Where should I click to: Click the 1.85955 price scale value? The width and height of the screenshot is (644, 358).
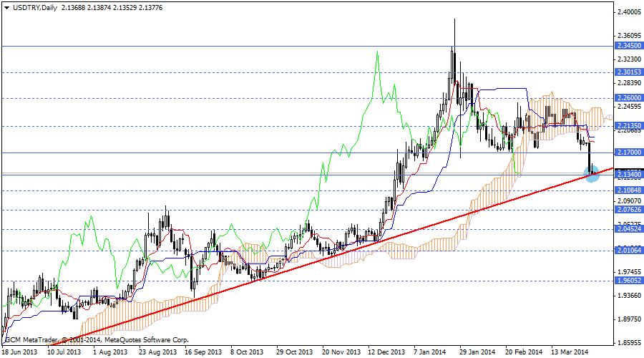pos(629,342)
